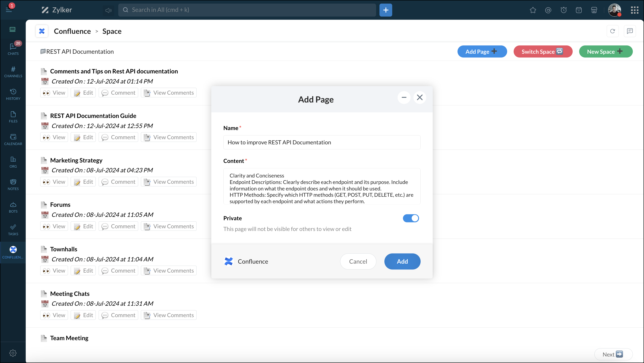Toggle the Private switch off
644x363 pixels.
(411, 218)
